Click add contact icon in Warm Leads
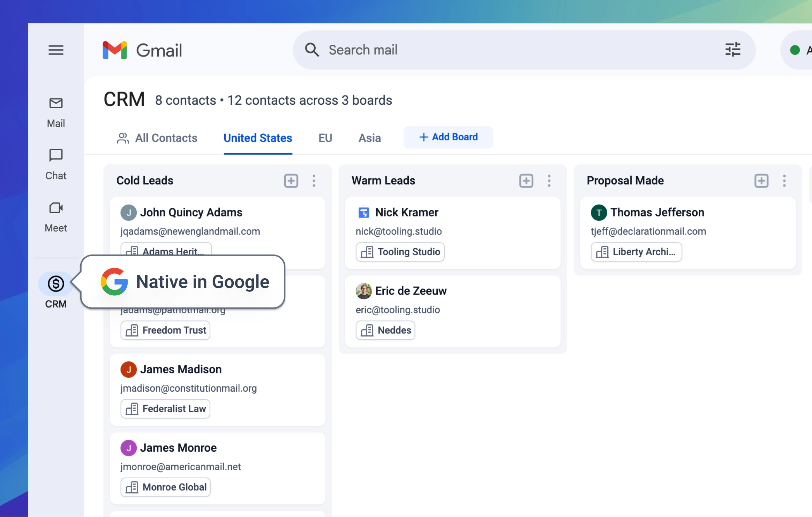The image size is (812, 517). (x=526, y=180)
